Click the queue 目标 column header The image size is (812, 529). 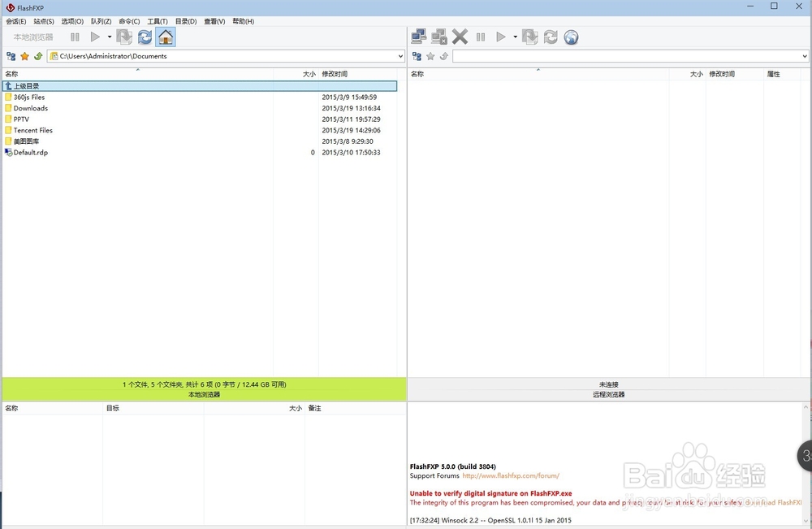153,408
